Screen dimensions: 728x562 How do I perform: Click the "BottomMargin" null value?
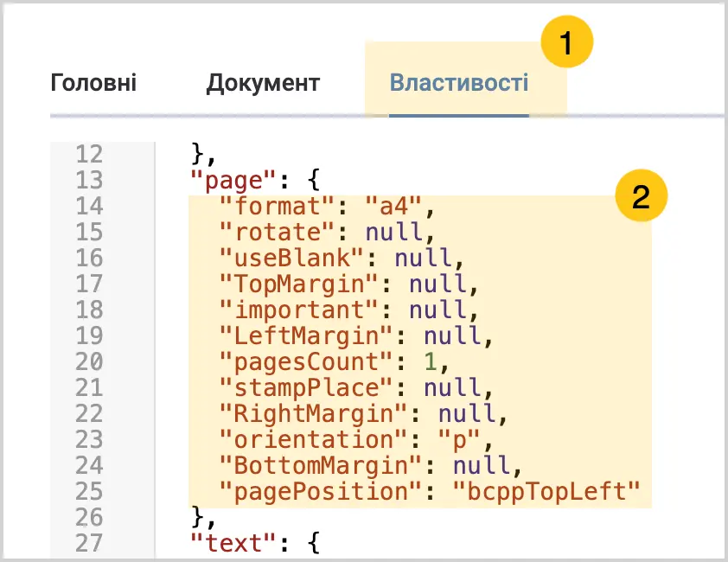click(x=482, y=465)
